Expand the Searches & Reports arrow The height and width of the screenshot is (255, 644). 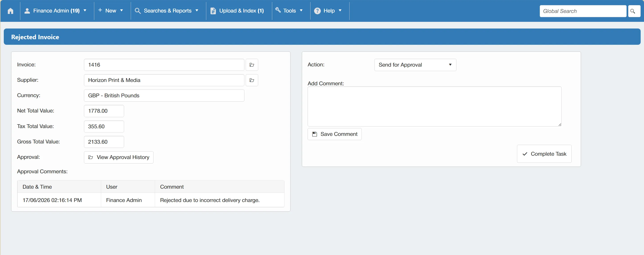click(x=197, y=10)
